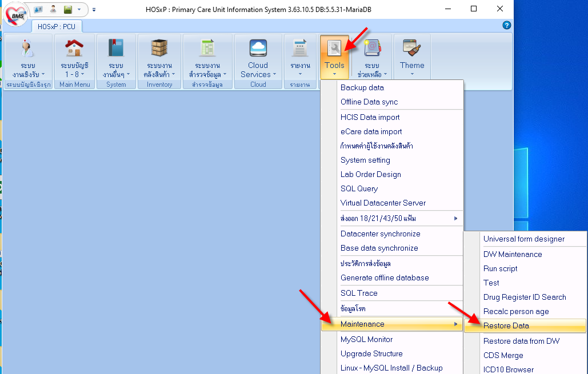Screen dimensions: 588x374
Task: Open CDS Merge
Action: click(525, 355)
